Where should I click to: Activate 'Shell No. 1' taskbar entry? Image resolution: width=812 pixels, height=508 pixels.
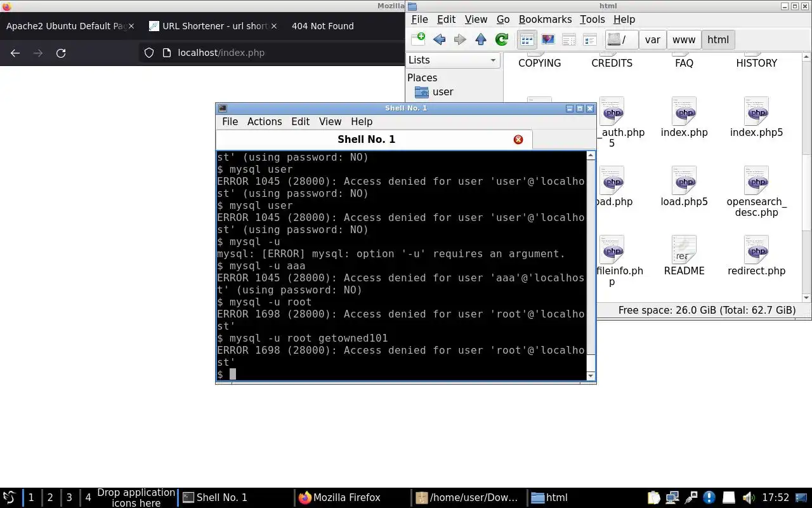coord(236,497)
